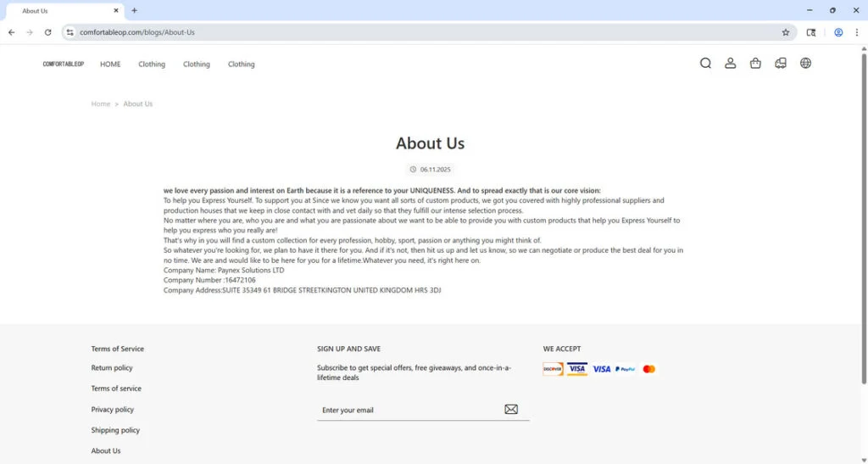Click the Enter your email field
868x464 pixels.
coord(409,410)
